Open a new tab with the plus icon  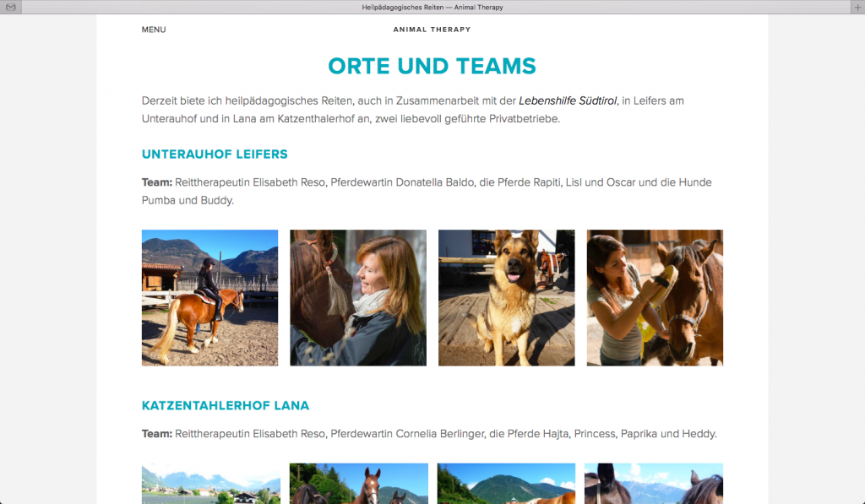pos(858,7)
